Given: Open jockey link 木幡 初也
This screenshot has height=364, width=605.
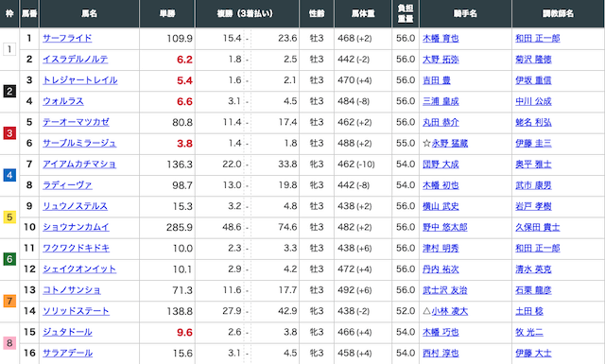Looking at the screenshot, I should [x=441, y=185].
